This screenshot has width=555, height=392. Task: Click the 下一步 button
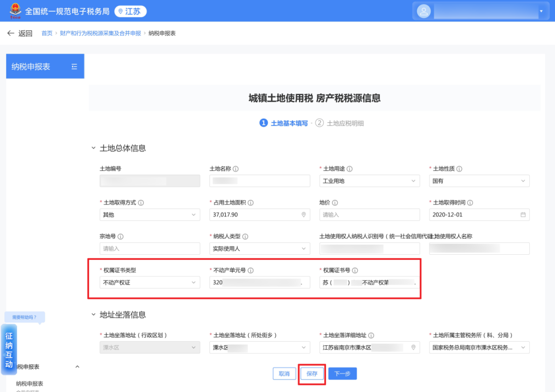[x=342, y=374]
